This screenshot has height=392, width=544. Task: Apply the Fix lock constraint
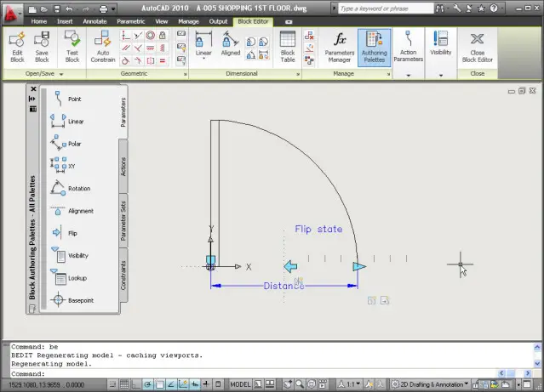[x=163, y=36]
